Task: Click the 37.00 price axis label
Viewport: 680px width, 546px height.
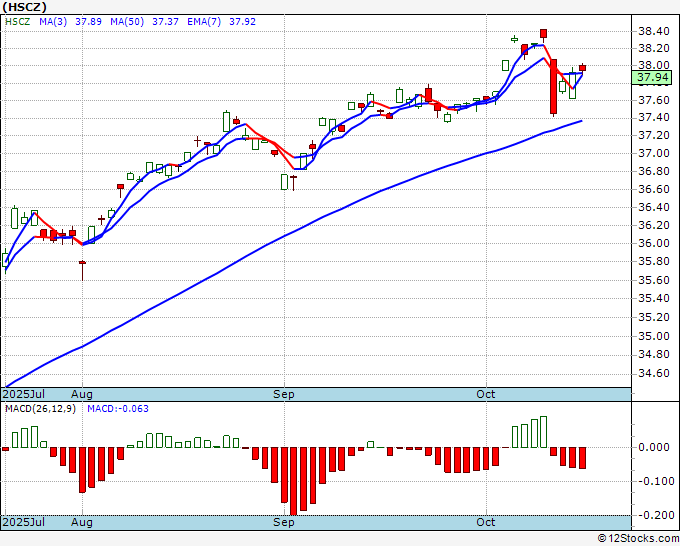Action: click(653, 153)
